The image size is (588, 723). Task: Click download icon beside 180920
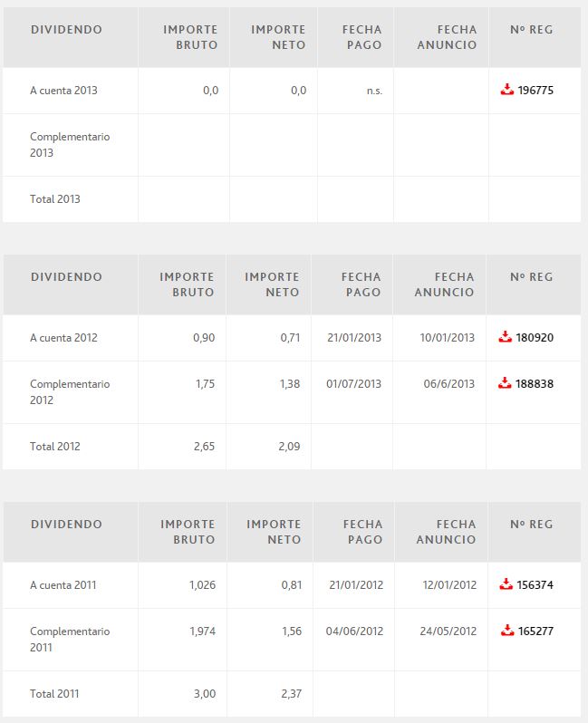tap(506, 337)
